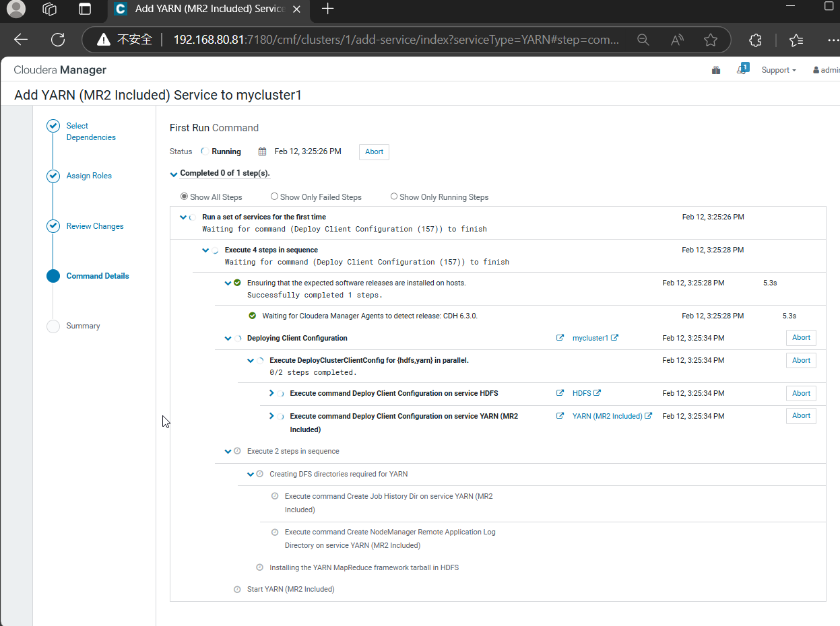840x626 pixels.
Task: Go back to the previous page
Action: (x=21, y=40)
